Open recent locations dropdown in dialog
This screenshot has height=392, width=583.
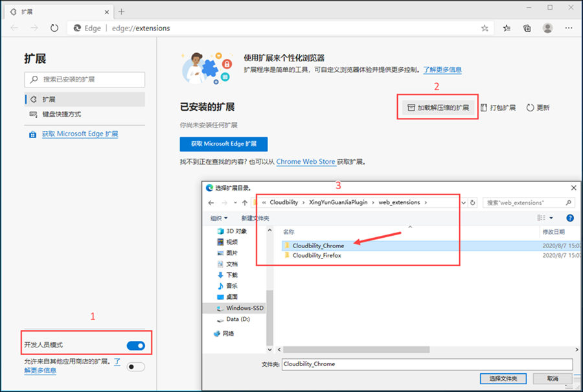[235, 203]
